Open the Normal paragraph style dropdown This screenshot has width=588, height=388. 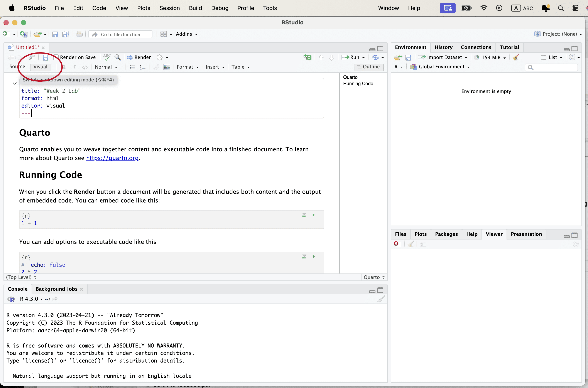tap(106, 67)
